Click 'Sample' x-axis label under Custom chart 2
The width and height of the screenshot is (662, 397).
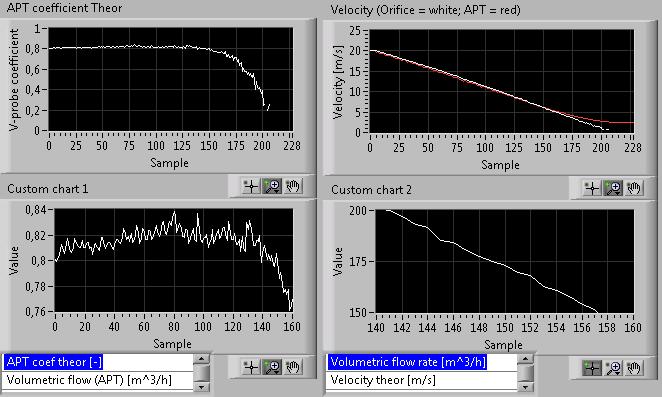(x=503, y=345)
